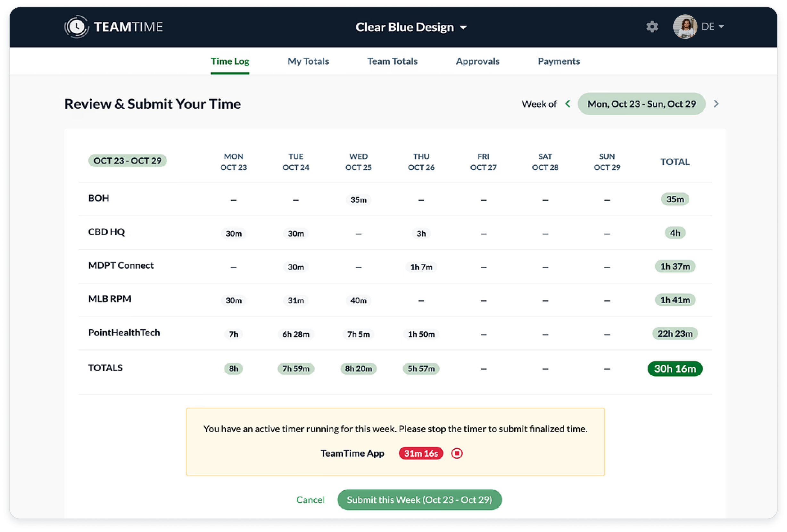787x532 pixels.
Task: Click the SAT OCT 28 column header
Action: 545,162
